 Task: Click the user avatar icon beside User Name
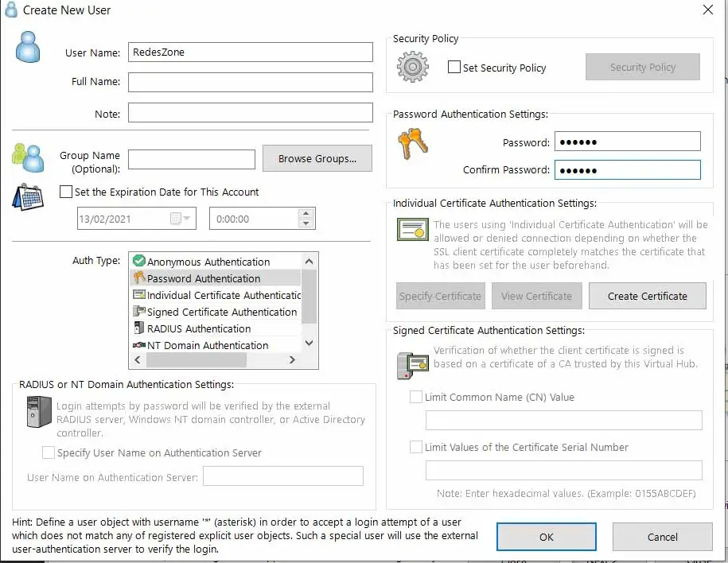[x=28, y=47]
